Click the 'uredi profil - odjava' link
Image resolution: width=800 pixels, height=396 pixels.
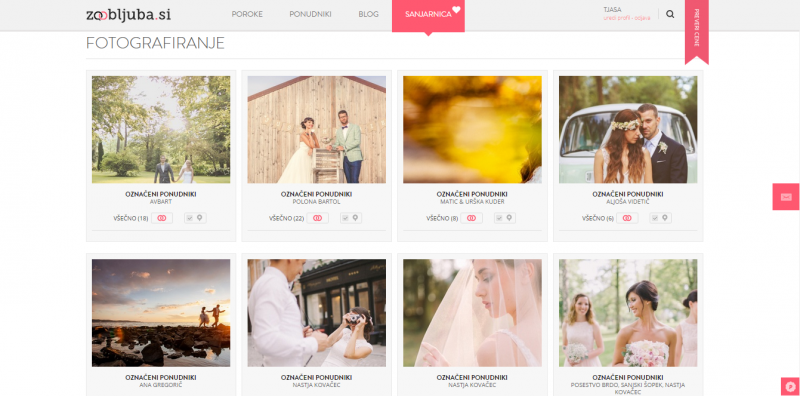627,18
